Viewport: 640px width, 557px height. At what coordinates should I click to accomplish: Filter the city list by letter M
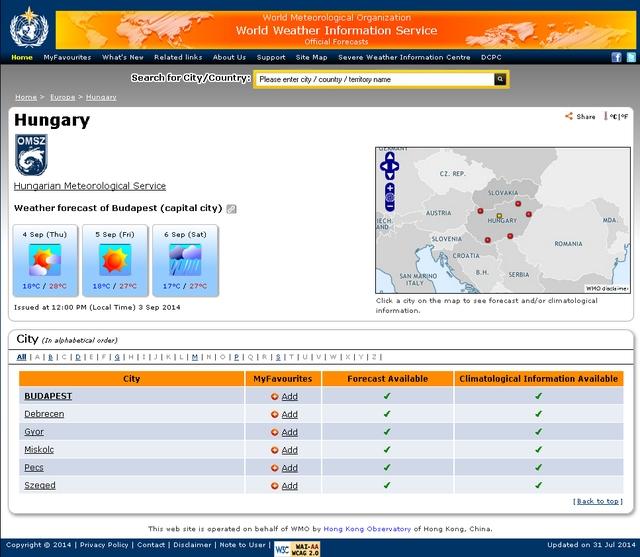(x=195, y=357)
